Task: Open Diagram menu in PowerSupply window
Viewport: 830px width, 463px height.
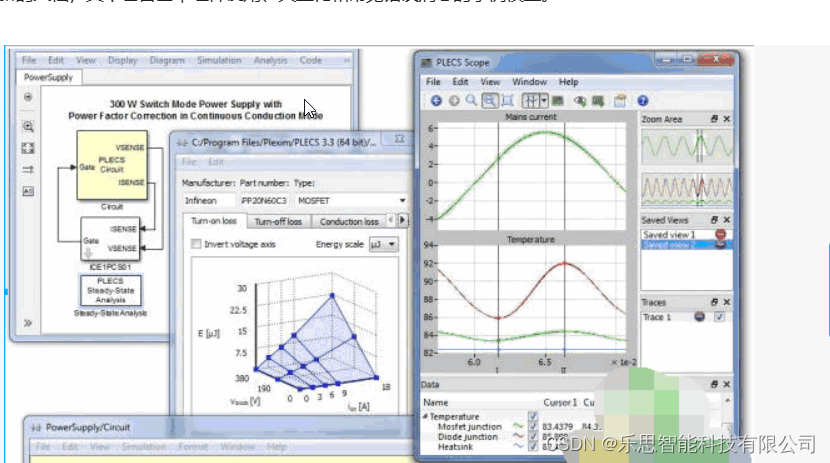Action: pos(167,60)
